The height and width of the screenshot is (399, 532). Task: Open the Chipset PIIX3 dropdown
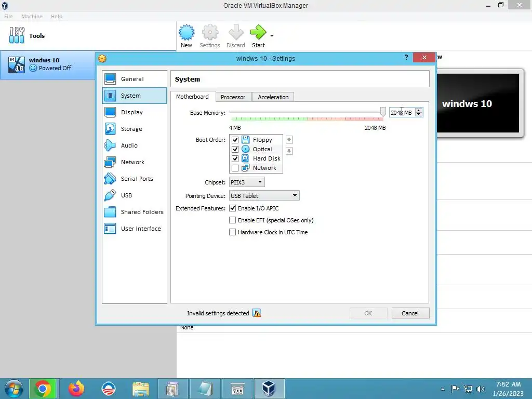coord(247,182)
